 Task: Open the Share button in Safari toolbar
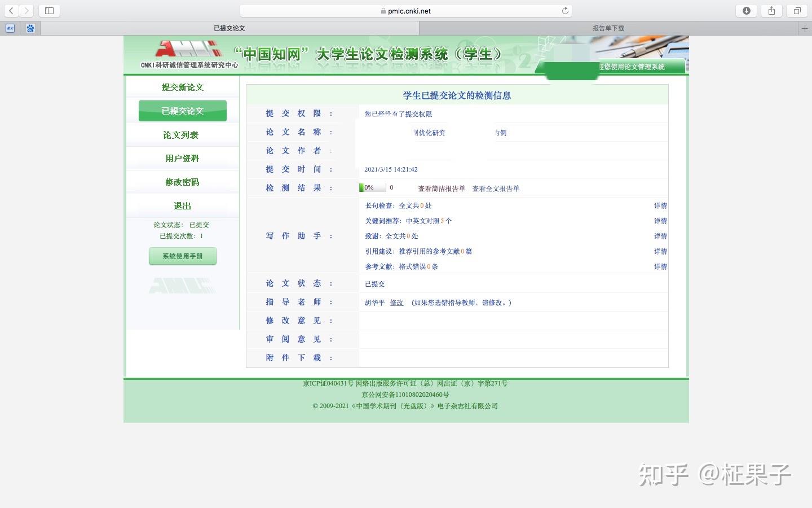click(771, 11)
